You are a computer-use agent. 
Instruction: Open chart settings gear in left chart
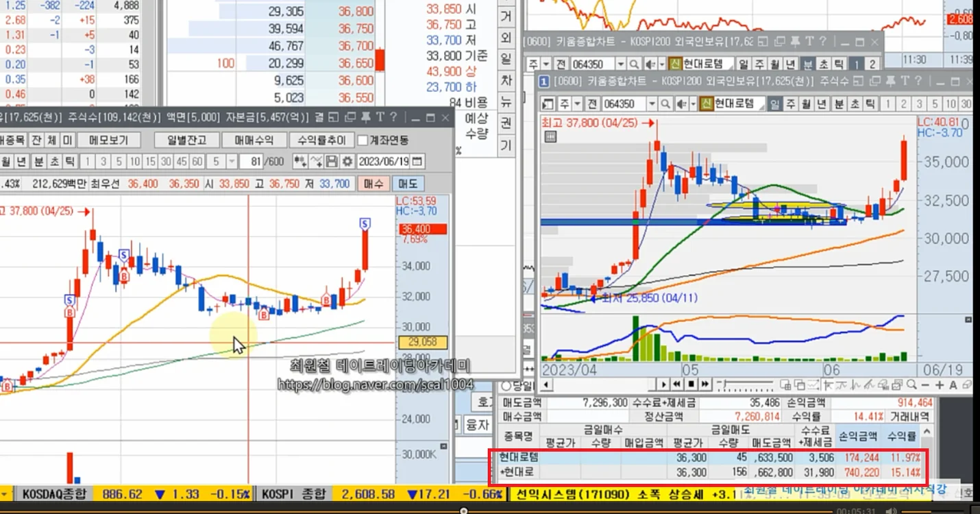click(347, 162)
